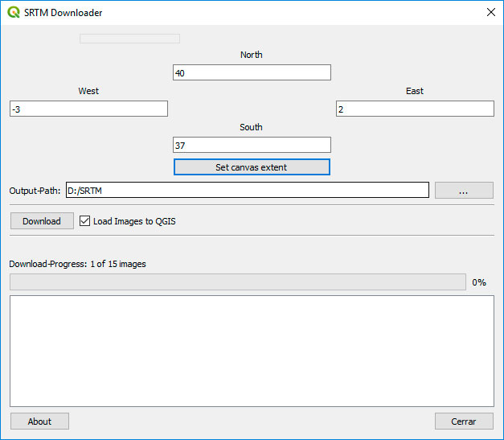Toggle Load Images to QGIS checkbox
This screenshot has width=504, height=440.
[x=84, y=221]
